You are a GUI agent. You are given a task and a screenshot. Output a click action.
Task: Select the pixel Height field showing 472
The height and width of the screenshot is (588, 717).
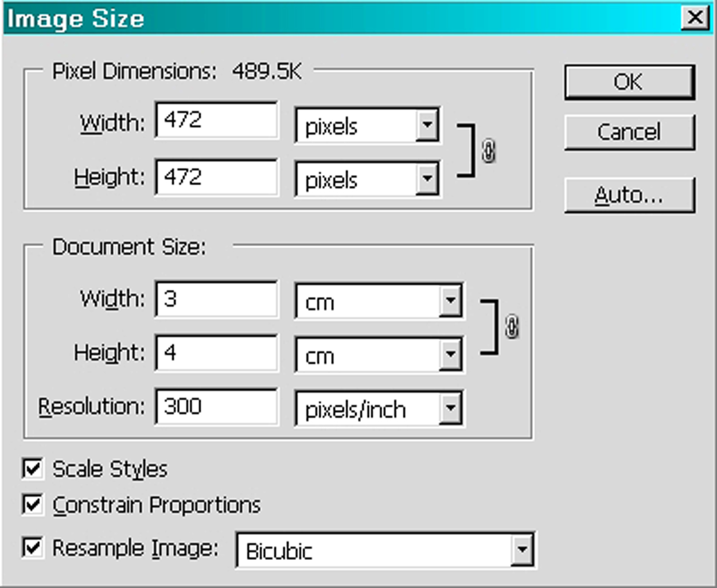click(216, 177)
